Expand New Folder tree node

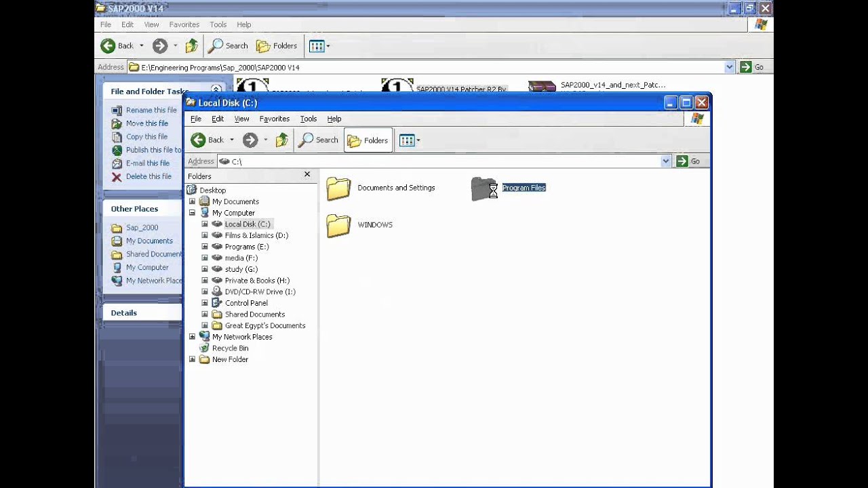(x=192, y=359)
